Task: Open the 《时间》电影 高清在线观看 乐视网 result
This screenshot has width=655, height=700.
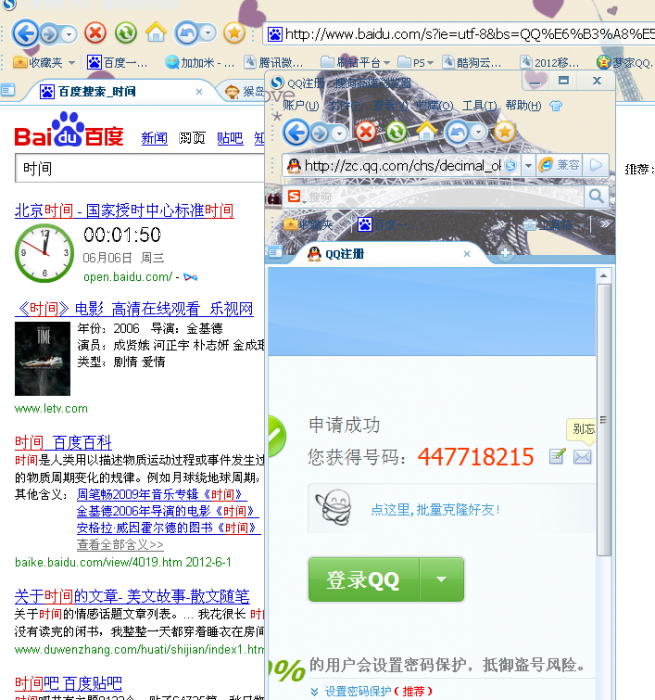Action: click(134, 308)
